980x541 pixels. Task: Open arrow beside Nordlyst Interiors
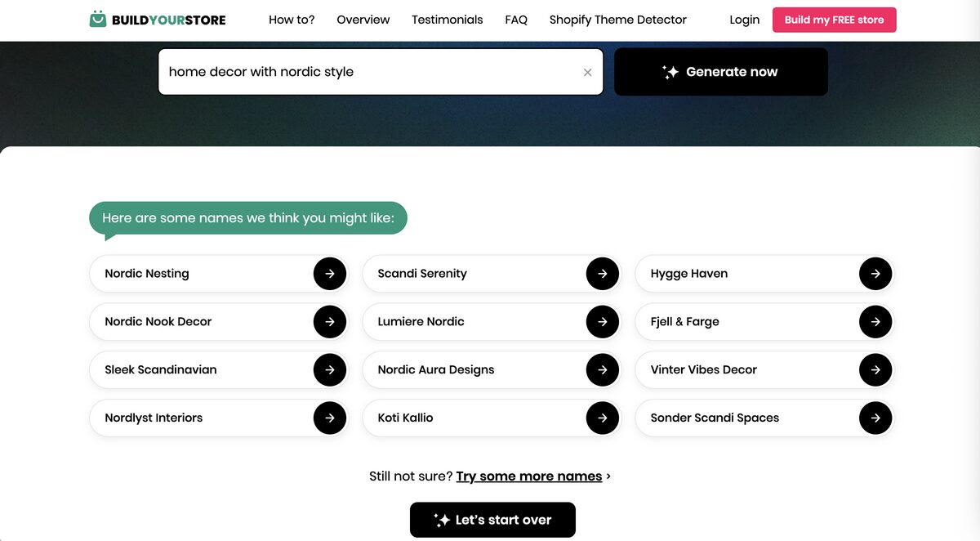click(x=329, y=418)
